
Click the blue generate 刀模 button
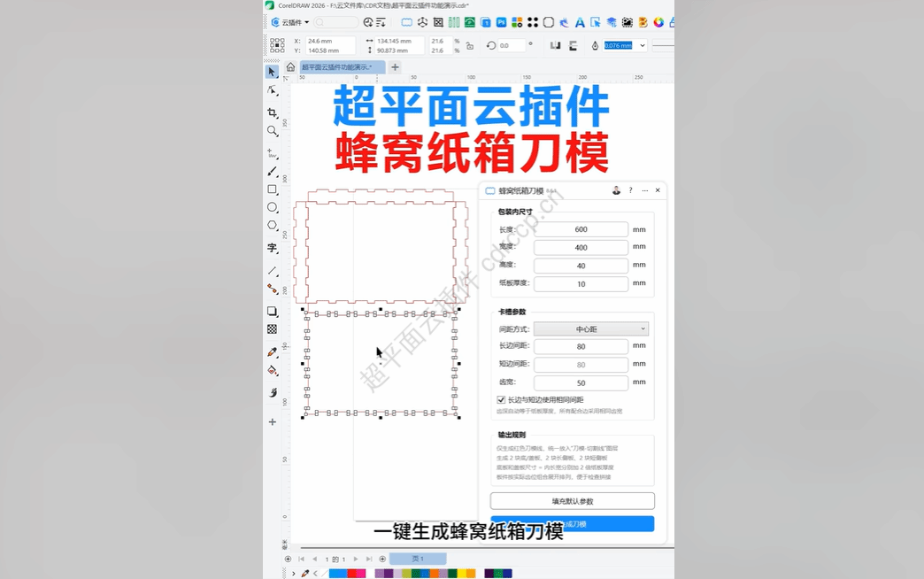coord(573,523)
